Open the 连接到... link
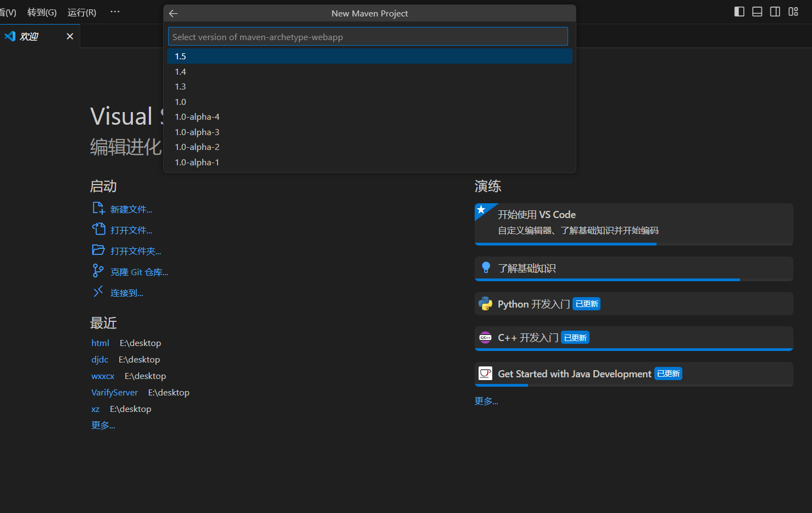This screenshot has width=812, height=513. point(127,293)
